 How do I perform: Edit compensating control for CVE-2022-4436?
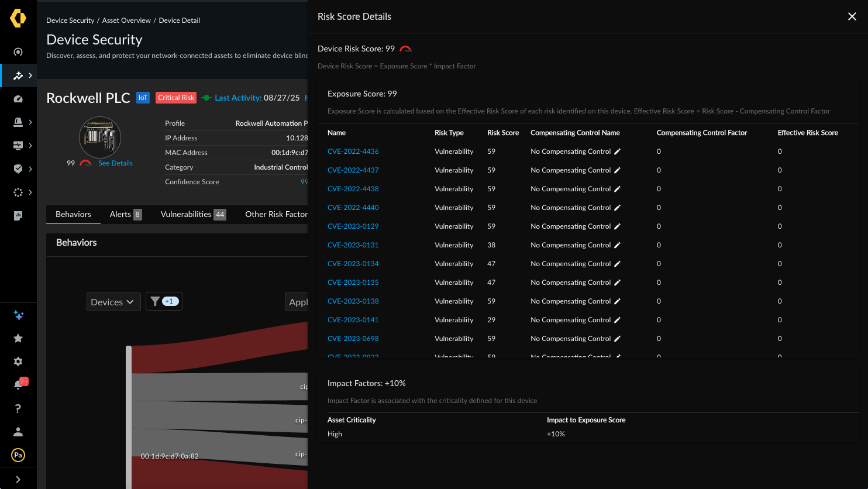point(617,151)
